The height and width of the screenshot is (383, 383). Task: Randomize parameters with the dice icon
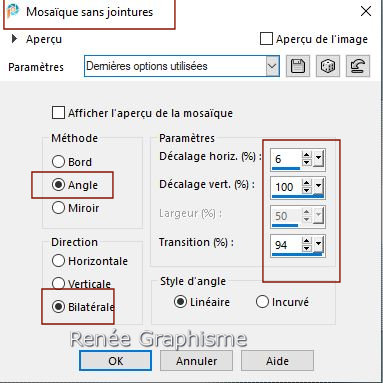point(328,66)
